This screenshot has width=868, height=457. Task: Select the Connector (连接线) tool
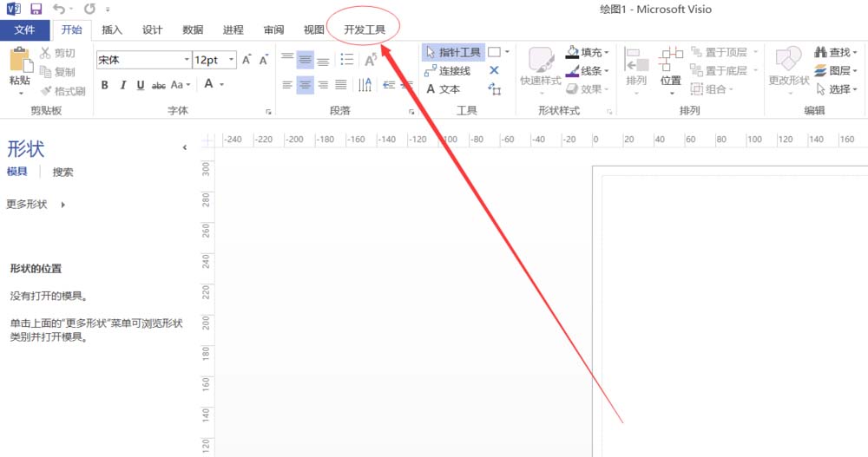(447, 71)
